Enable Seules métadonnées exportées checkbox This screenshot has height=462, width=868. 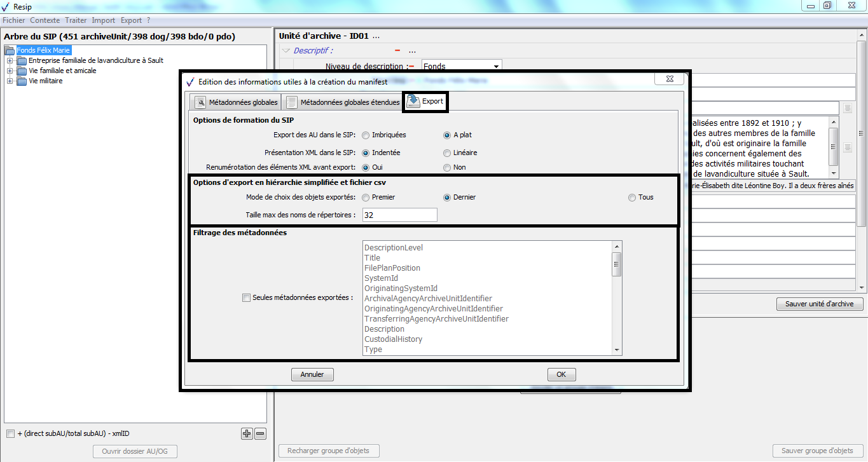[246, 297]
